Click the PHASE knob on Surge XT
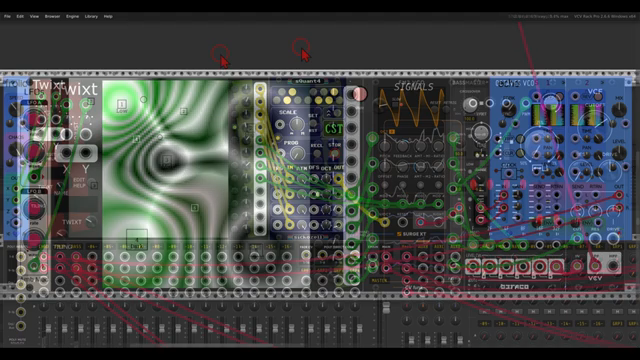Screen dimensions: 640x360 click(402, 167)
